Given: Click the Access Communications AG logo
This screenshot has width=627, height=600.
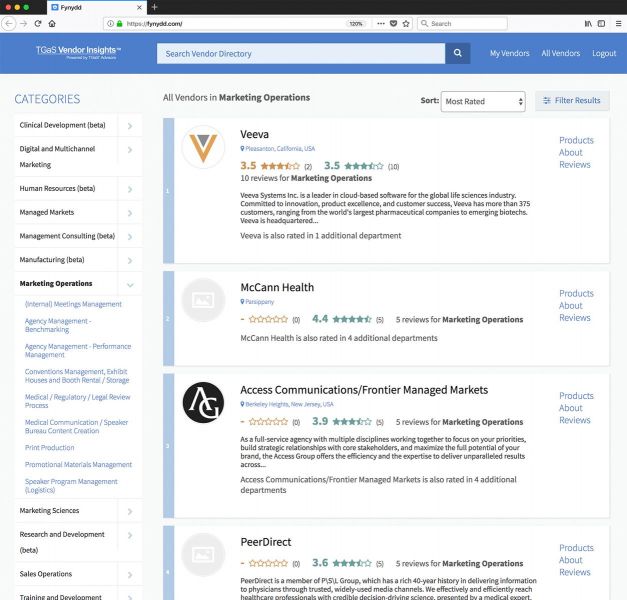Looking at the screenshot, I should point(203,403).
